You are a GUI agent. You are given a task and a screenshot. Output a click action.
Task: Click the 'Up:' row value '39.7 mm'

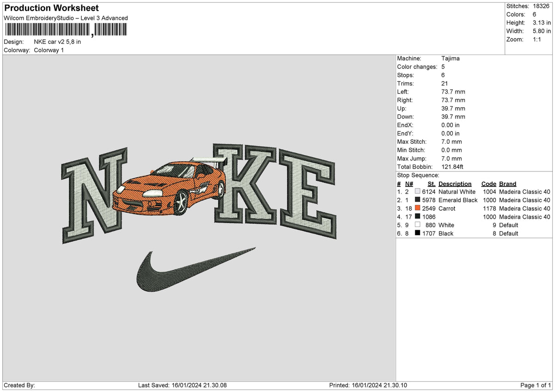pos(453,109)
